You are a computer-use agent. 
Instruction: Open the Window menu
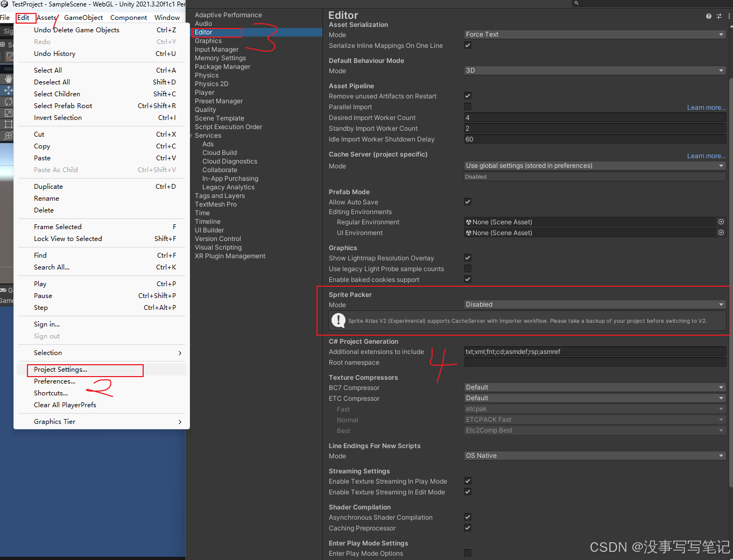point(167,18)
